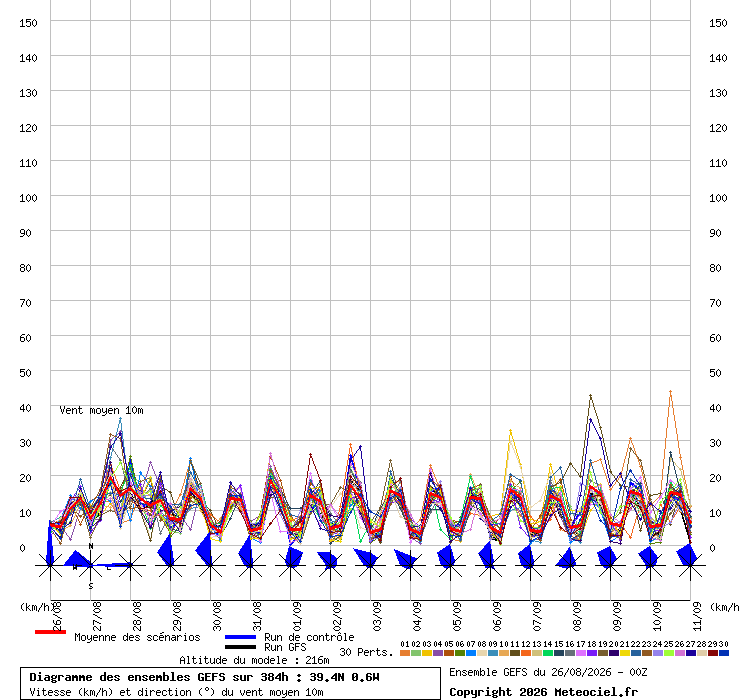Click the right axis value 0
Image resolution: width=740 pixels, height=700 pixels.
point(712,548)
